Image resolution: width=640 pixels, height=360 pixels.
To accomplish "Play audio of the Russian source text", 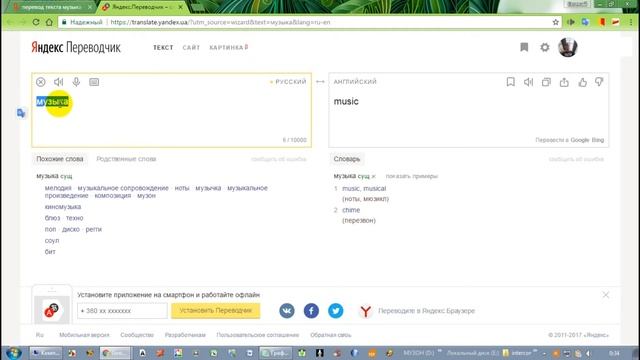I will [x=58, y=82].
